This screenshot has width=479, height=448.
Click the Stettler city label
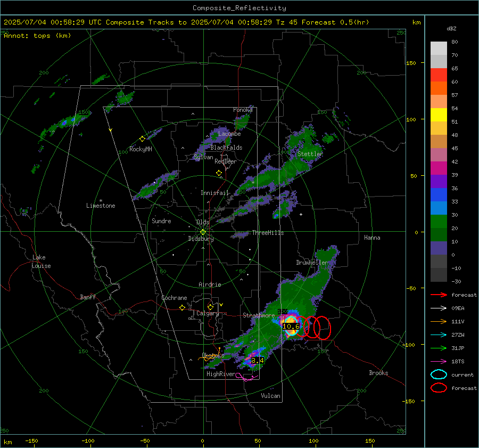coord(310,154)
